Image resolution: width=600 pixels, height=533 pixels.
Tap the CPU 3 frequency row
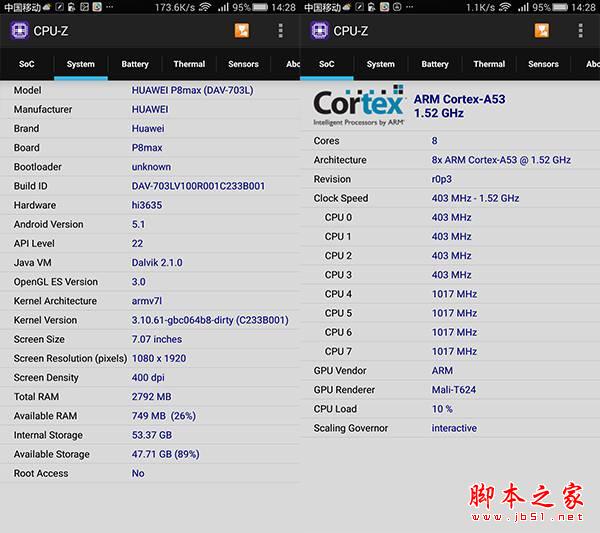pyautogui.click(x=450, y=275)
